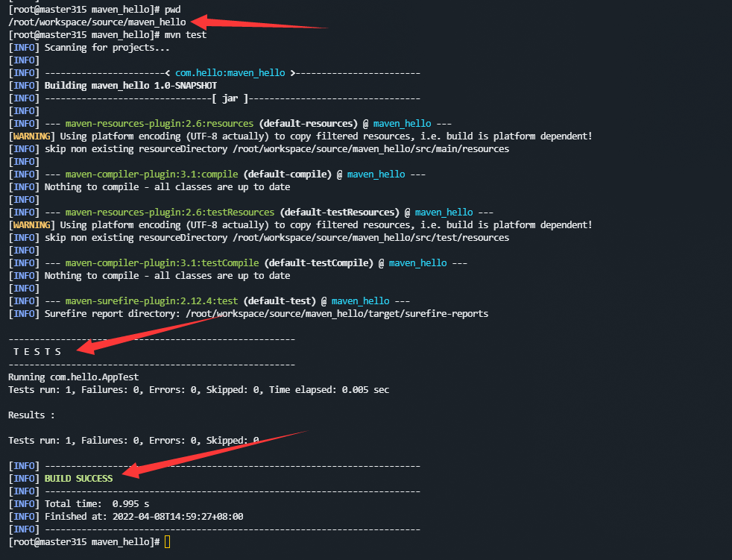Click 'maven-resources-plugin:2.6:resources' text

160,123
